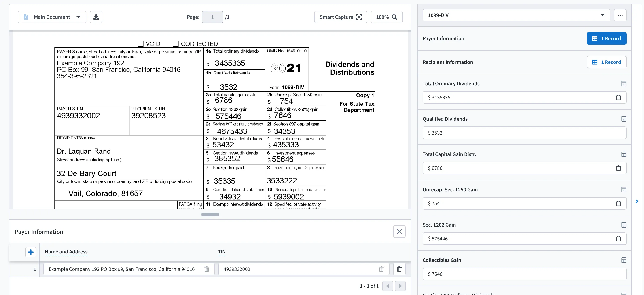Delete the Unrecap. Sec. 1250 Gain value
Screen dimensions: 644x295
point(618,203)
